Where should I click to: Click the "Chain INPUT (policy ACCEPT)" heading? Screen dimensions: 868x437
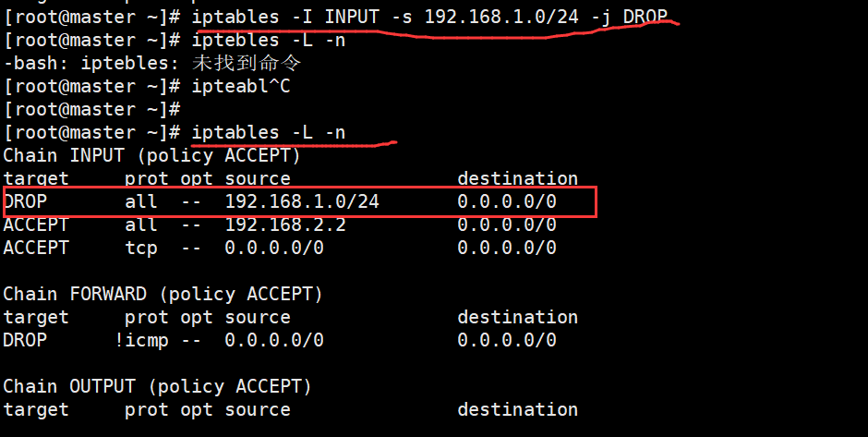point(151,155)
